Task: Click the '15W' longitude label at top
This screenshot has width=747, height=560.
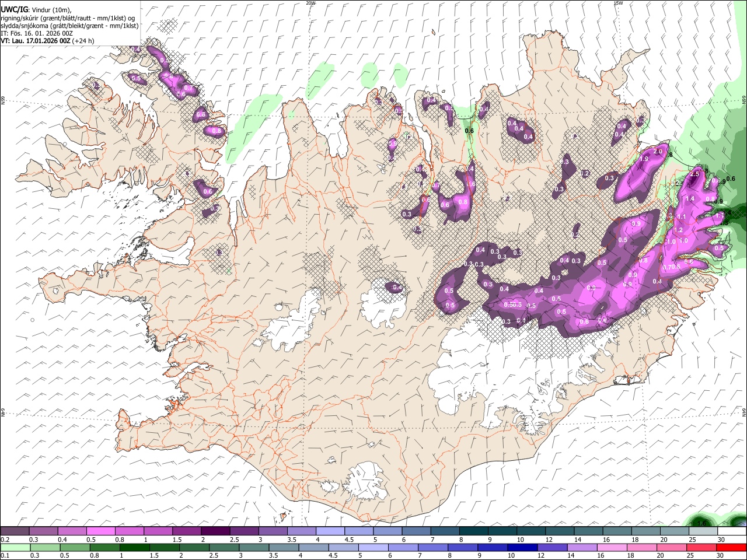Action: 619,3
